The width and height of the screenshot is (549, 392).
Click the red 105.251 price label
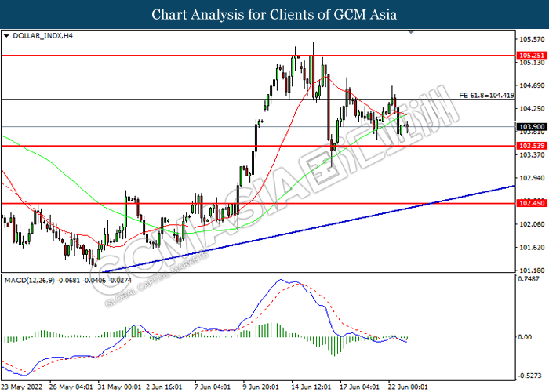click(x=532, y=56)
